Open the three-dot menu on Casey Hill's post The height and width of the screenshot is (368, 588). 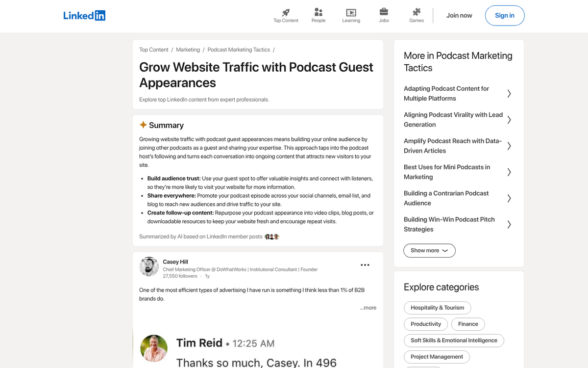coord(365,265)
